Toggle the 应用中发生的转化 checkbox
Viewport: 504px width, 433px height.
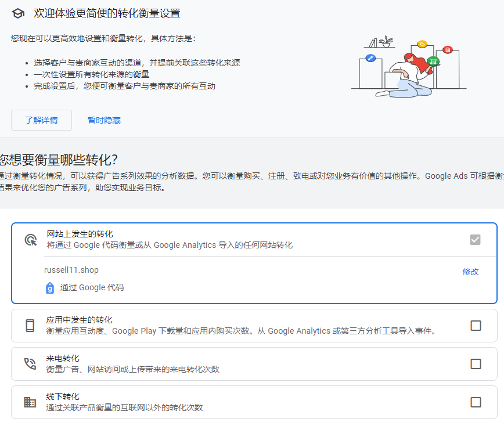(476, 326)
